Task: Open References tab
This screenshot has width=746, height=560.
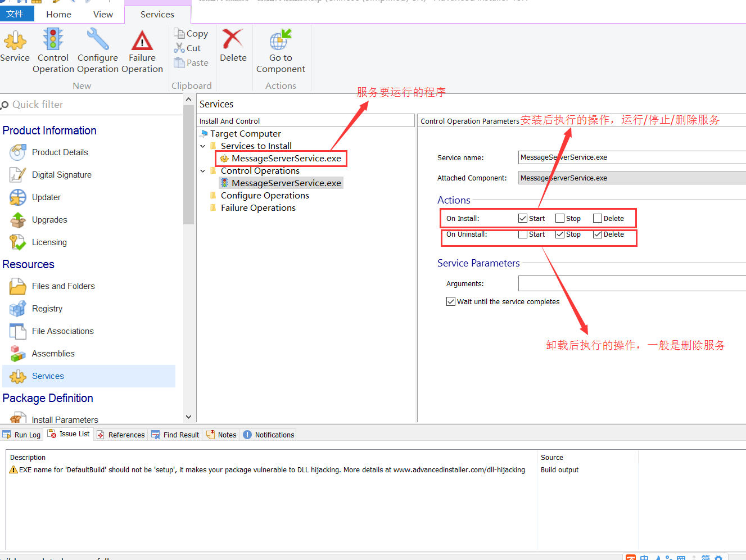Action: (x=121, y=435)
